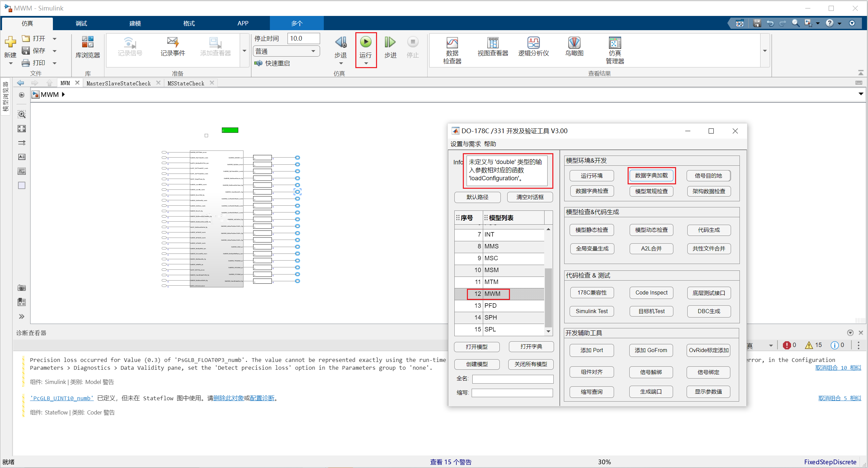Open the Simulation Manager (仿真管理器)
The width and height of the screenshot is (868, 468).
[x=615, y=50]
